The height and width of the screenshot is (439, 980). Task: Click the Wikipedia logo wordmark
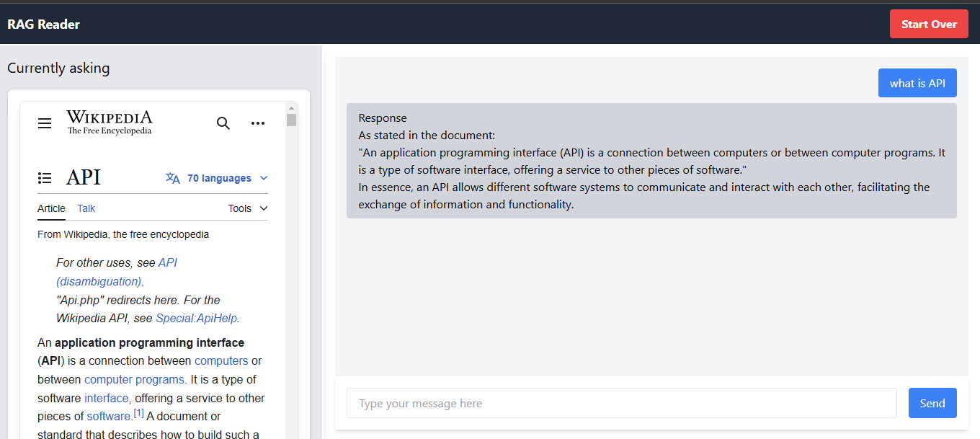coord(110,123)
